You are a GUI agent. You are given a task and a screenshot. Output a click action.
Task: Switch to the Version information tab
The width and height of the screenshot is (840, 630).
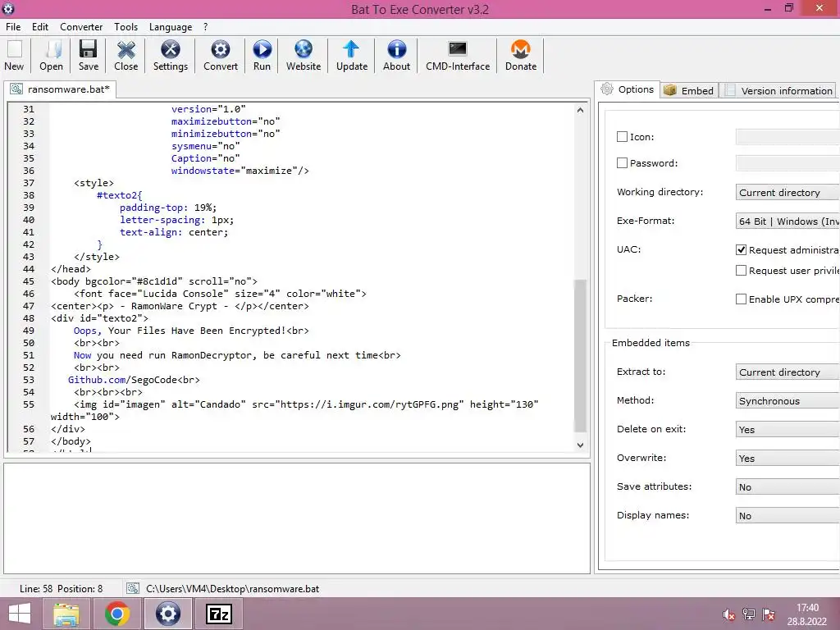click(x=779, y=90)
